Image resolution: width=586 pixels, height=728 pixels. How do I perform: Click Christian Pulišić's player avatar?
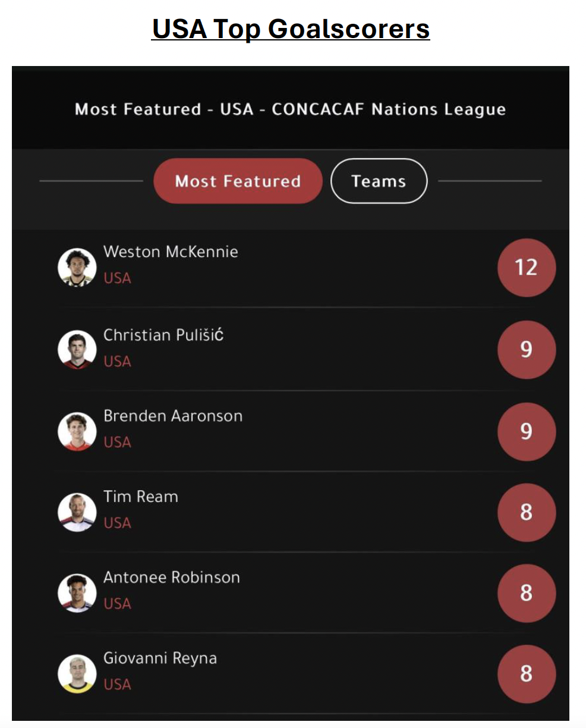77,350
